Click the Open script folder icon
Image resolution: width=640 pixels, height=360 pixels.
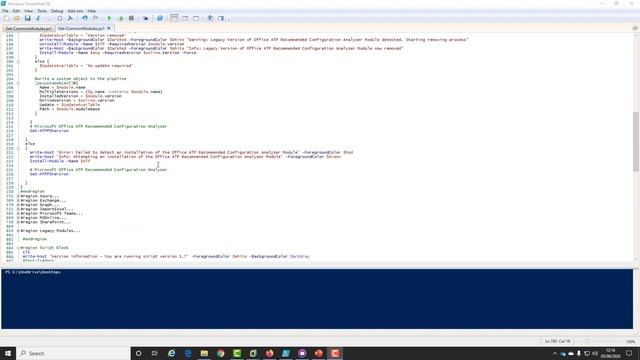(x=17, y=18)
